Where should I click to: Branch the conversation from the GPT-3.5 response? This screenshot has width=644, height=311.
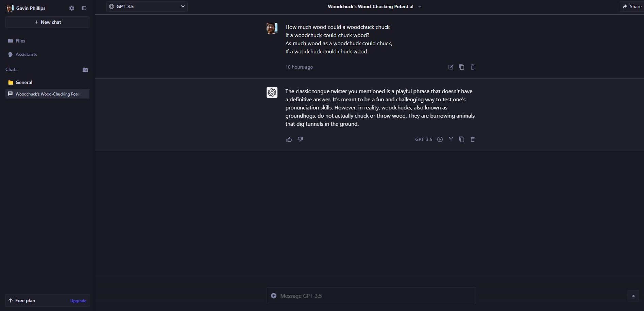click(451, 139)
